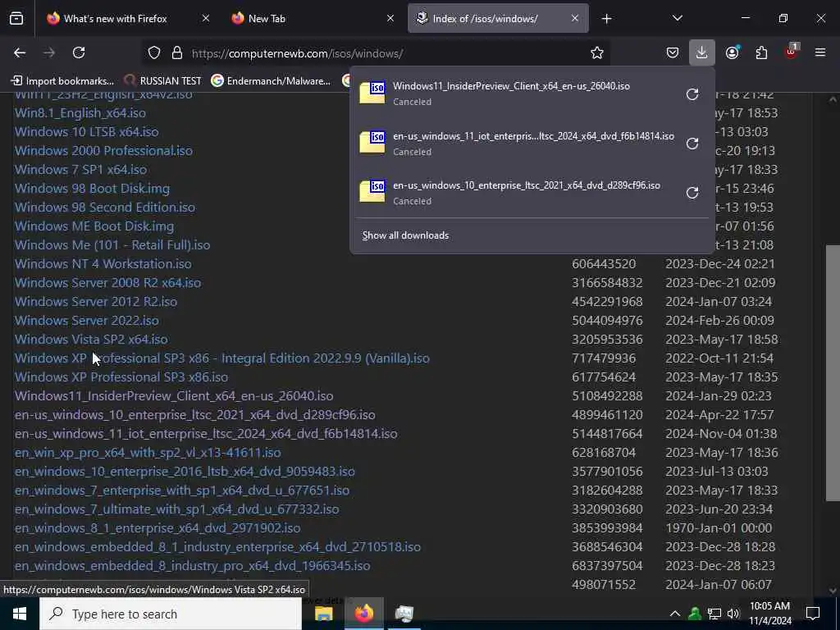Viewport: 840px width, 630px height.
Task: Bookmark this page with the star icon
Action: pos(597,52)
